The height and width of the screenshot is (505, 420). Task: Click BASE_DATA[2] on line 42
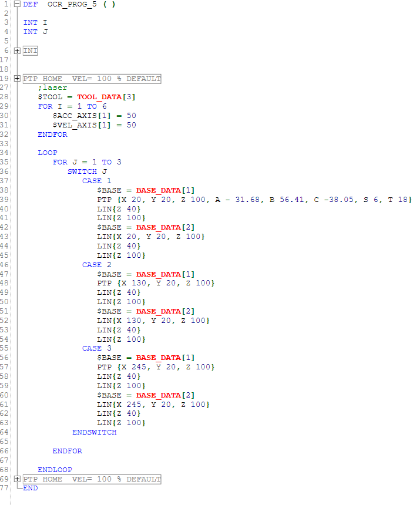(165, 227)
